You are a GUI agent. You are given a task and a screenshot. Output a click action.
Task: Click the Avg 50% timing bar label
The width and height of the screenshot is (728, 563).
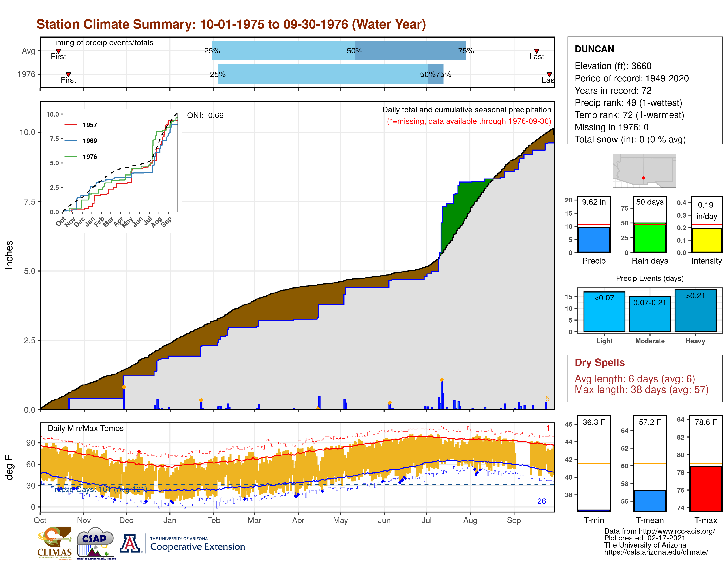(354, 51)
